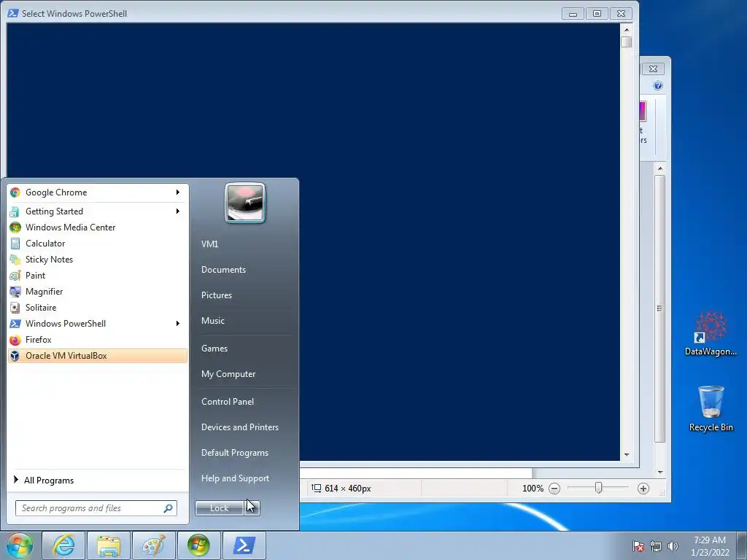This screenshot has width=747, height=560.
Task: Open Google Chrome from Start menu
Action: click(98, 192)
